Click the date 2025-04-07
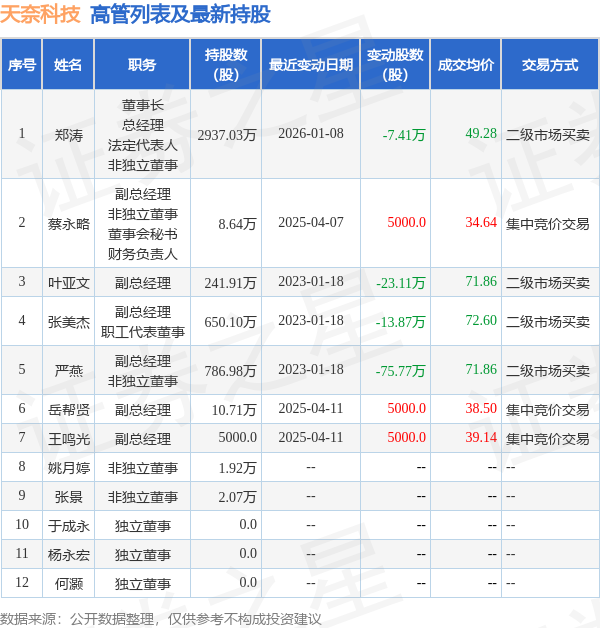600x628 pixels. click(x=311, y=222)
